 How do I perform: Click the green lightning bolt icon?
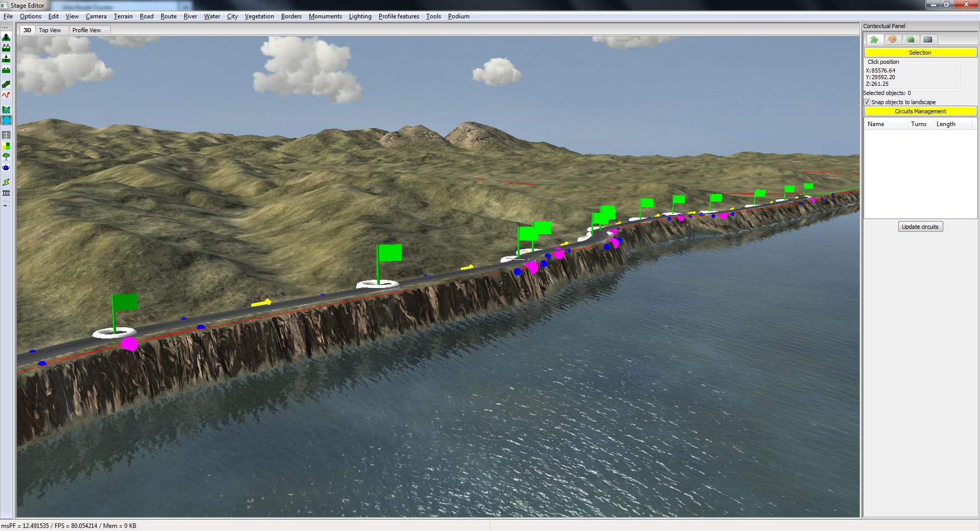pos(6,182)
